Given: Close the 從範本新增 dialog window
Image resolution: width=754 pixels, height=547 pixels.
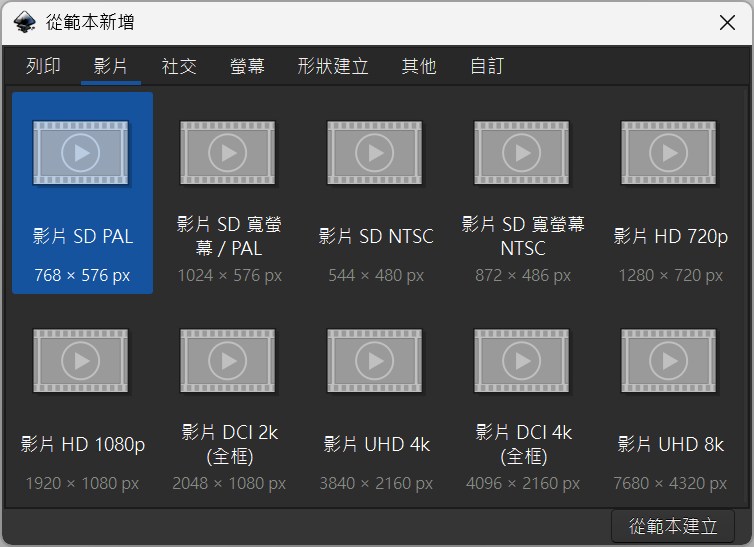Looking at the screenshot, I should (x=727, y=22).
